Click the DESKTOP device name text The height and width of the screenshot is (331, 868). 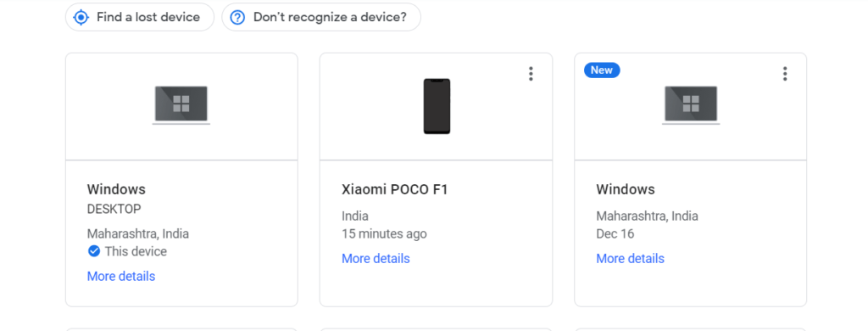click(x=114, y=209)
